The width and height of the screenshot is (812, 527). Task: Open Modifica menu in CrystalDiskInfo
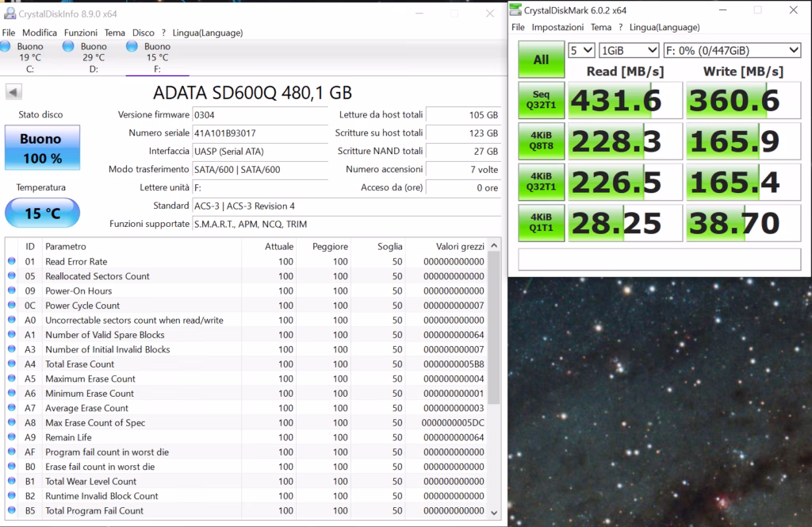tap(40, 33)
